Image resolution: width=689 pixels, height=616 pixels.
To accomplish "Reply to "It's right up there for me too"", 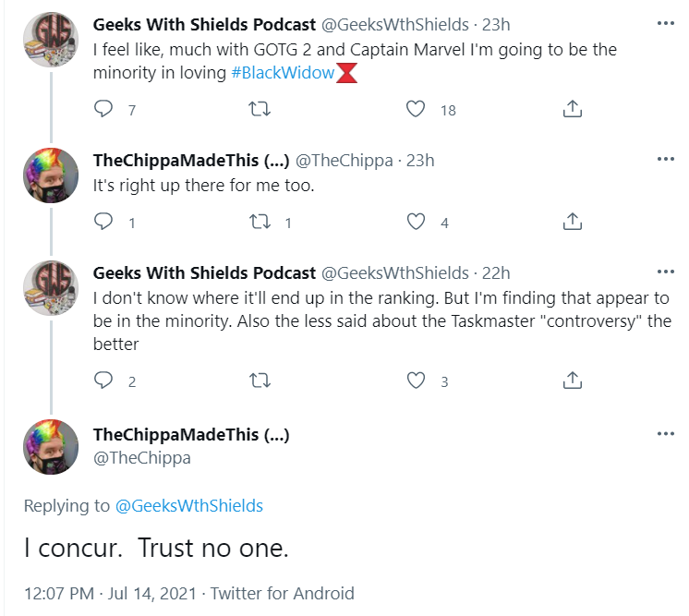I will tap(103, 222).
